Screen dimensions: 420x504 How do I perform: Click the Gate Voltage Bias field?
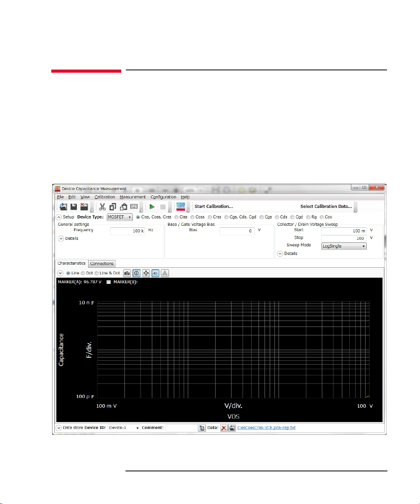pos(237,231)
